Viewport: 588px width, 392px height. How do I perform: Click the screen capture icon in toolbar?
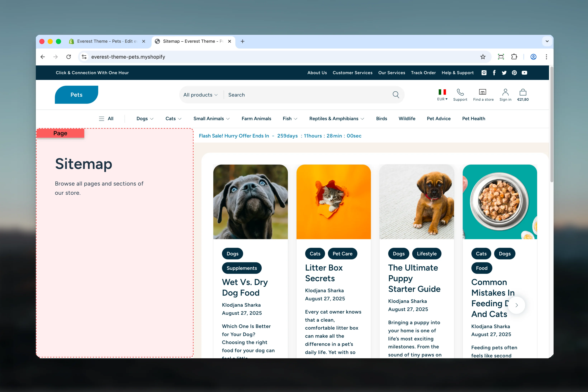pyautogui.click(x=501, y=57)
